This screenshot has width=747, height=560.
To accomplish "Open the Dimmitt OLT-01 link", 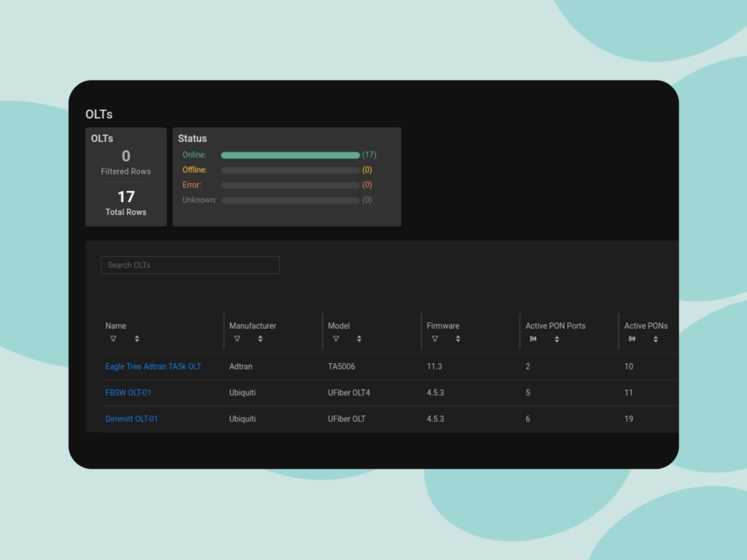I will tap(131, 419).
